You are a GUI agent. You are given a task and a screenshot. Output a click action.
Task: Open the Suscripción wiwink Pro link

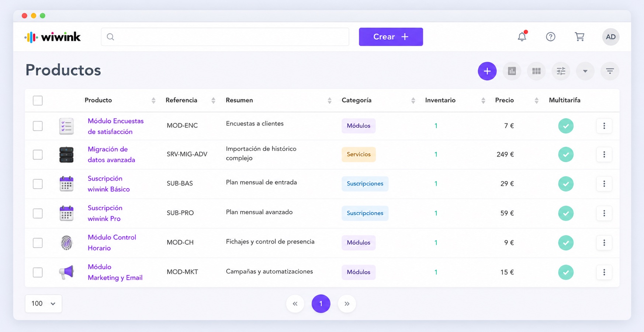[105, 213]
